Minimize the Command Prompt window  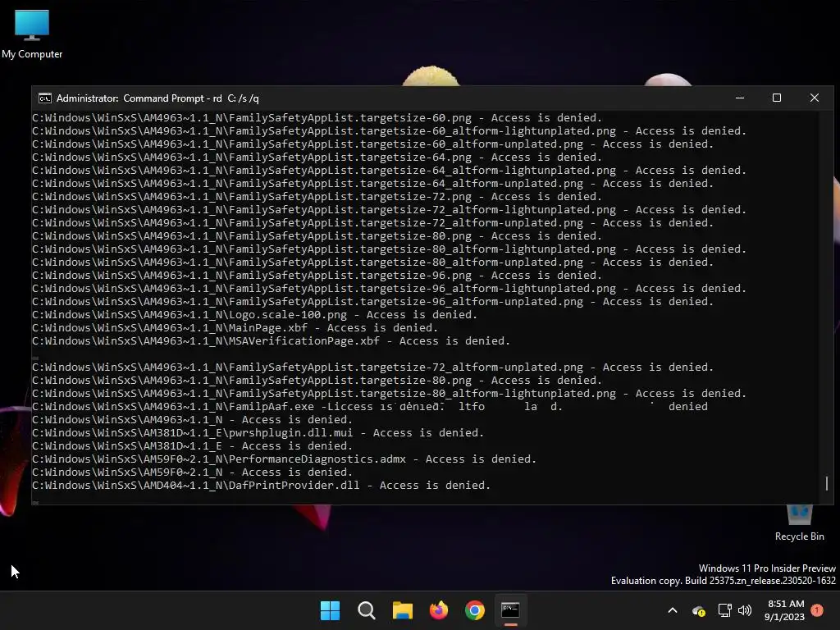[x=740, y=98]
